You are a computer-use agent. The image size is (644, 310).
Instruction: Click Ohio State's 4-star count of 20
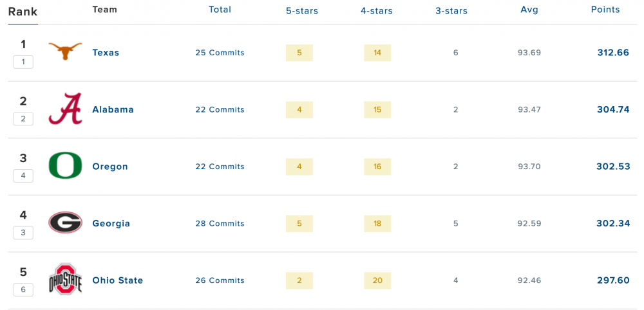(x=377, y=280)
